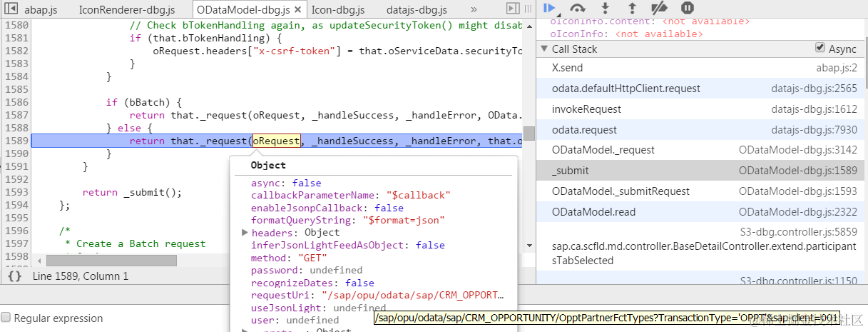Toggle the Async call stack checkbox
The height and width of the screenshot is (332, 868).
click(x=820, y=49)
